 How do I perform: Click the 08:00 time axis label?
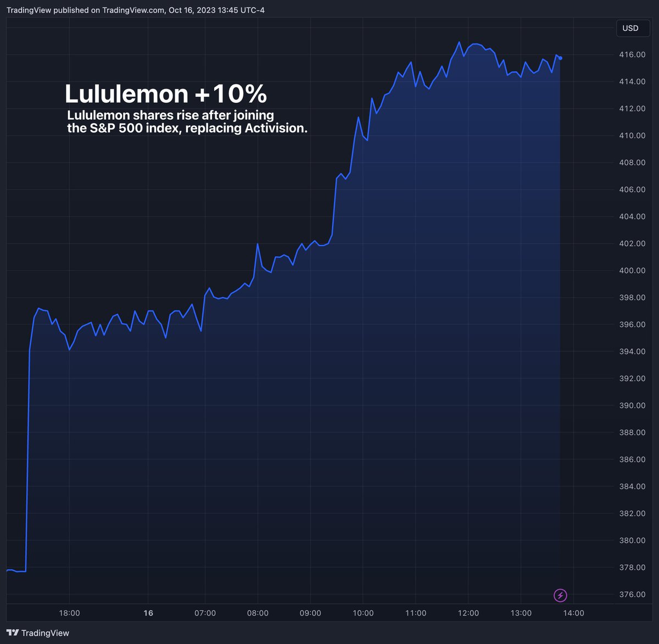(258, 613)
